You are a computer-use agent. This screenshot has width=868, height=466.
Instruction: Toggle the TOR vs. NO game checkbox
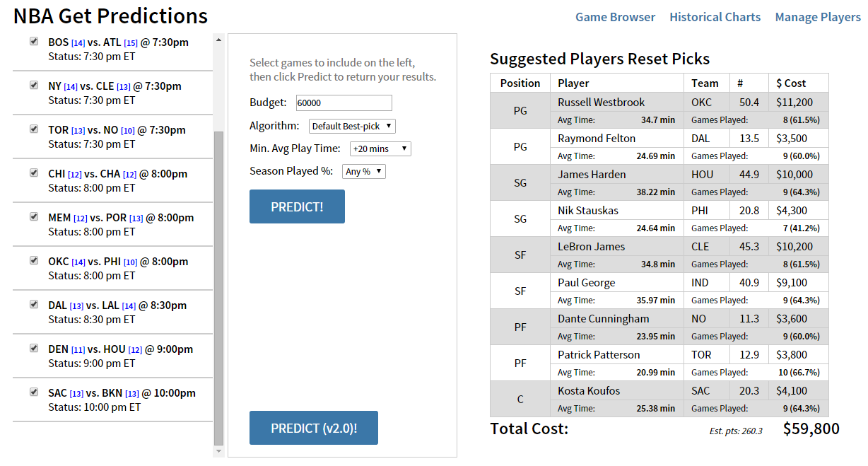(x=33, y=129)
